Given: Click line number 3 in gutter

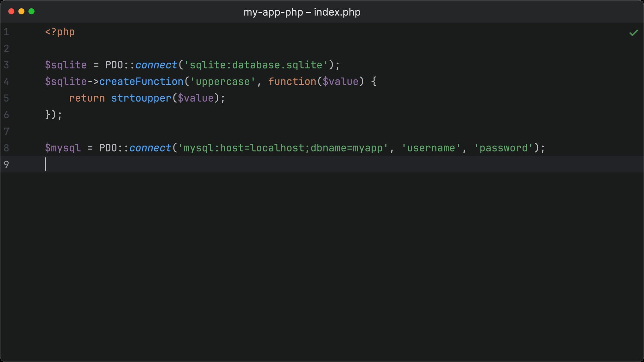Looking at the screenshot, I should click(6, 65).
